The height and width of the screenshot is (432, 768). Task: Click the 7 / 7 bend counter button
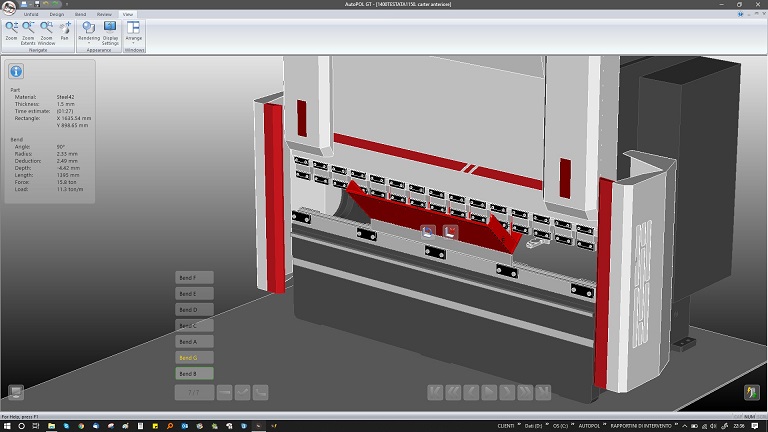coord(194,392)
